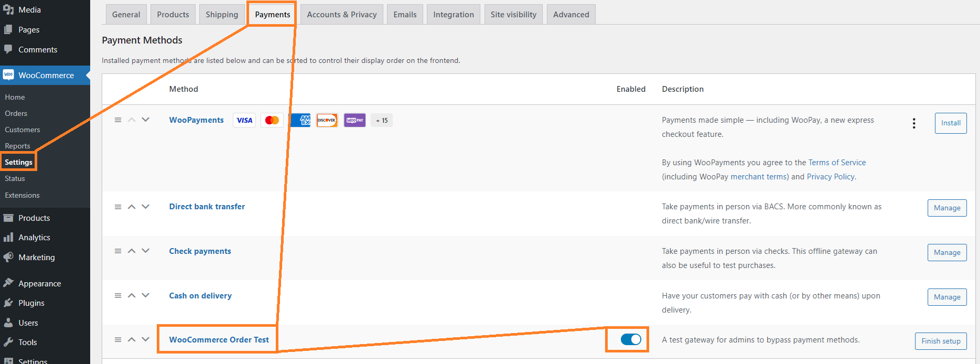This screenshot has height=364, width=980.
Task: Click the Marketing megaphone icon
Action: point(8,257)
